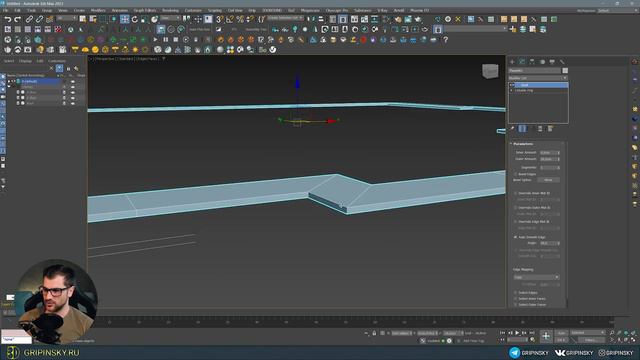This screenshot has height=360, width=640.
Task: Click the Bevel Spline None button
Action: (548, 180)
